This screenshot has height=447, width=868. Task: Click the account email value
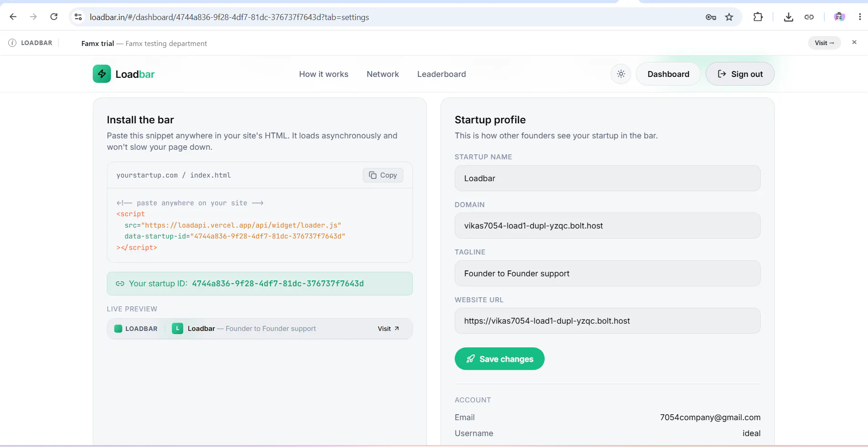pyautogui.click(x=710, y=417)
